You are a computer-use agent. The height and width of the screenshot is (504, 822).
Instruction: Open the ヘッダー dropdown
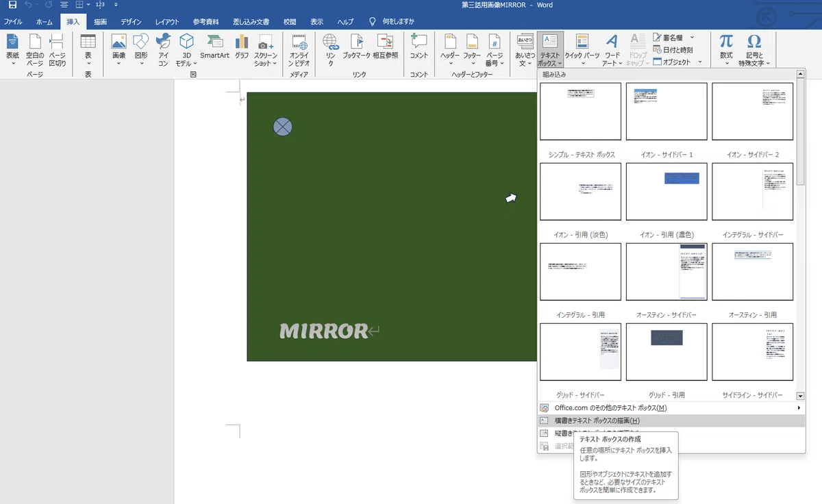(x=450, y=50)
